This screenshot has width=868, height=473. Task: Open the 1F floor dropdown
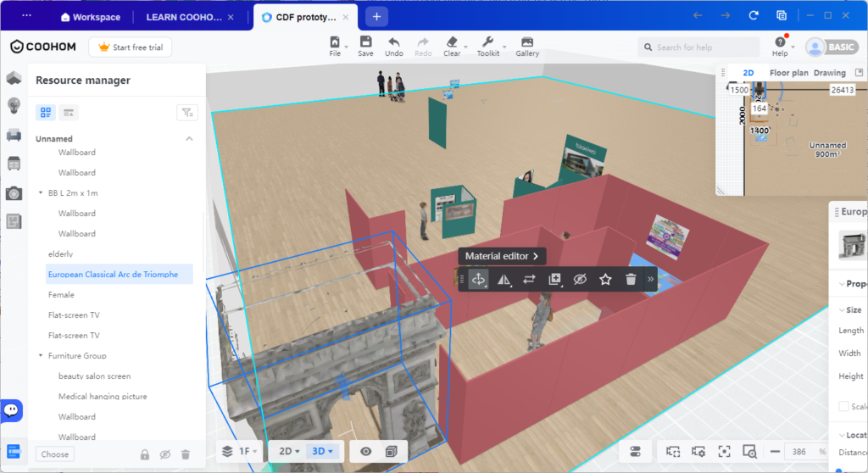tap(240, 452)
